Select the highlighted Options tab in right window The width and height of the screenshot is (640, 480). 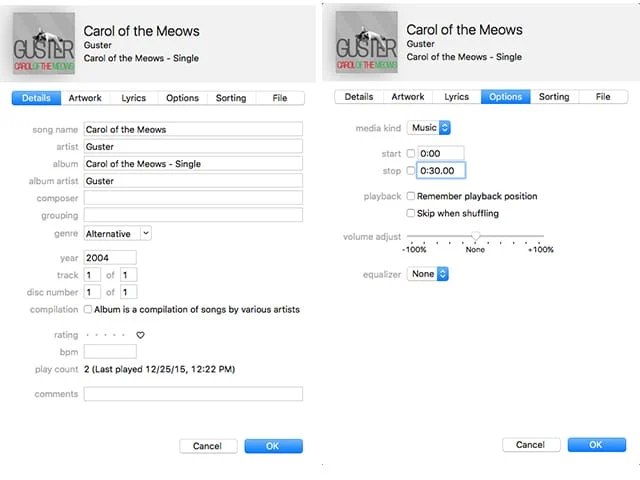505,97
